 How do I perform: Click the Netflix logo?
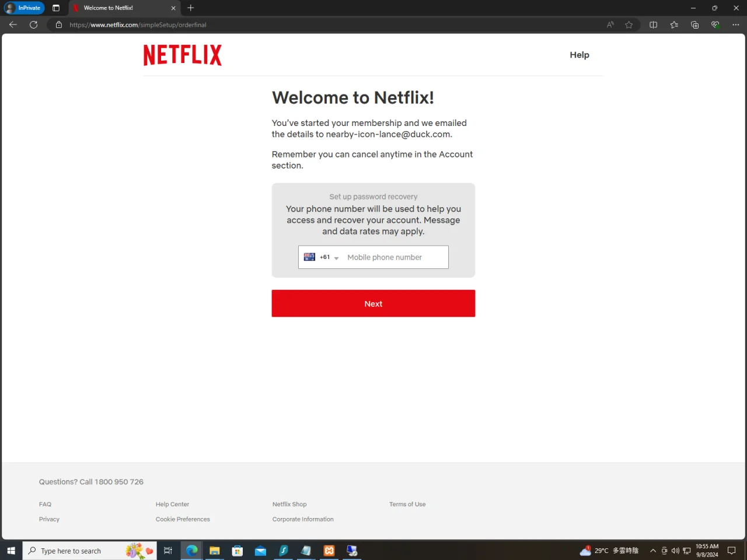(x=183, y=55)
